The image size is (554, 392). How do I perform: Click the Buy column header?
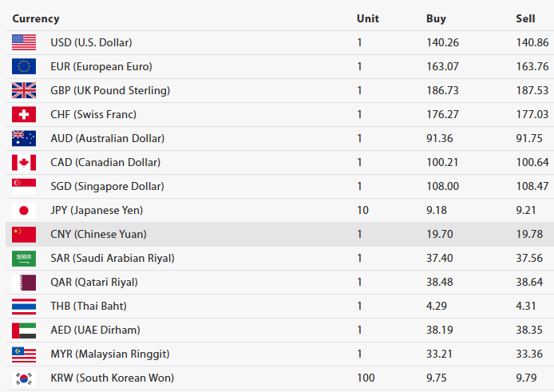tap(436, 18)
